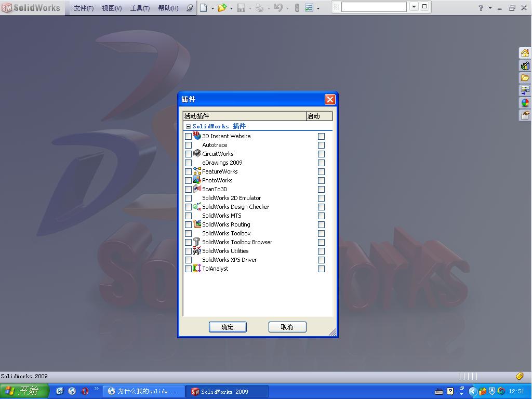
Task: Open Design Library icon in task pane
Action: tap(525, 65)
